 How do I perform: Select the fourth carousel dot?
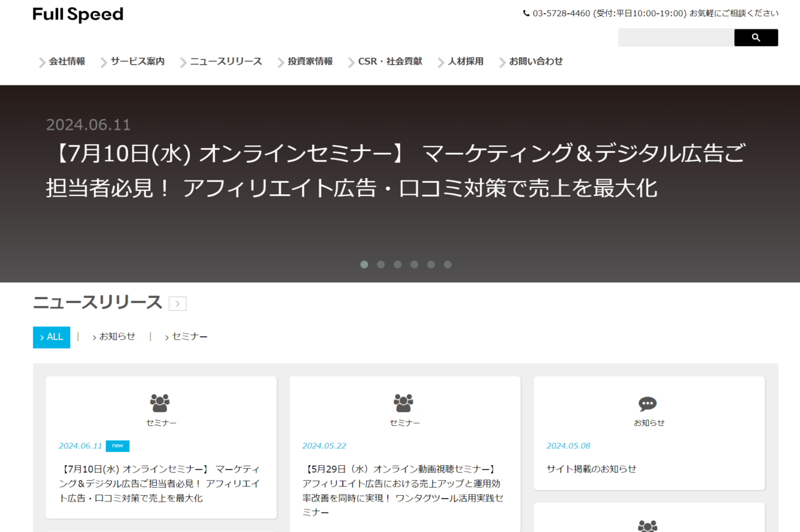[414, 264]
